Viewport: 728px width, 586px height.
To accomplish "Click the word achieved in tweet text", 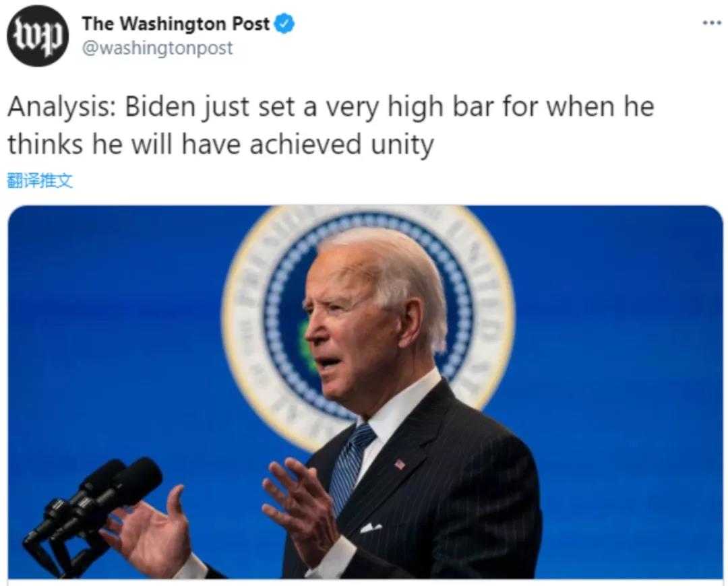I will tap(305, 144).
